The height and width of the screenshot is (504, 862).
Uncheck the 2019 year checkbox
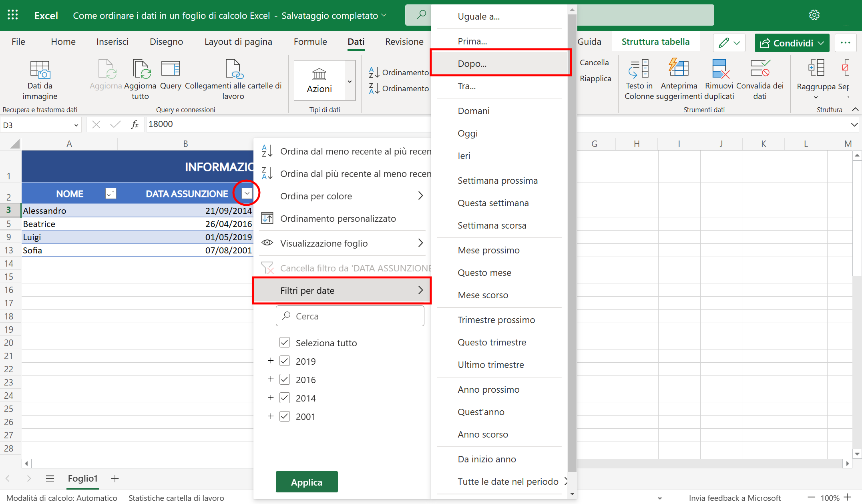click(x=285, y=361)
